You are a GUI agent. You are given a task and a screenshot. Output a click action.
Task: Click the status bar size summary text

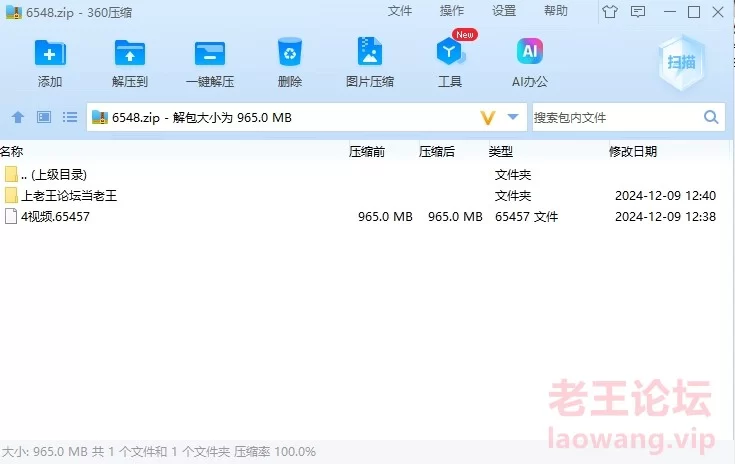158,452
